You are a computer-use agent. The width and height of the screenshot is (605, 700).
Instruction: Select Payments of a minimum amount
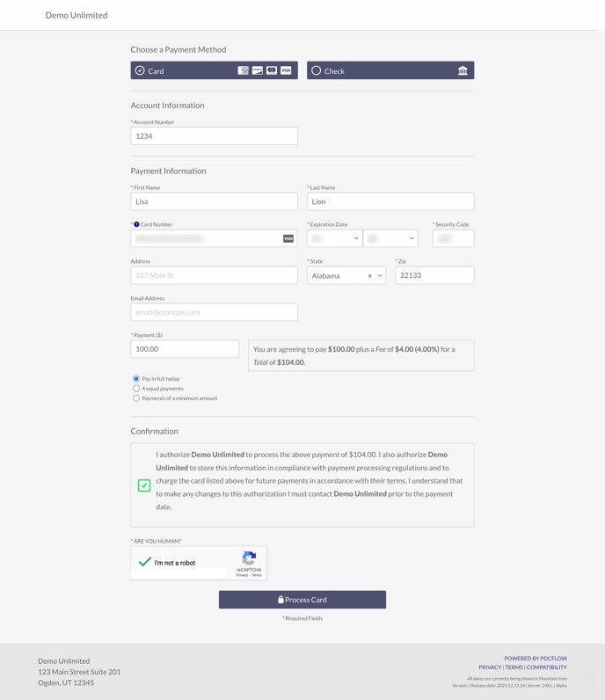(x=136, y=398)
